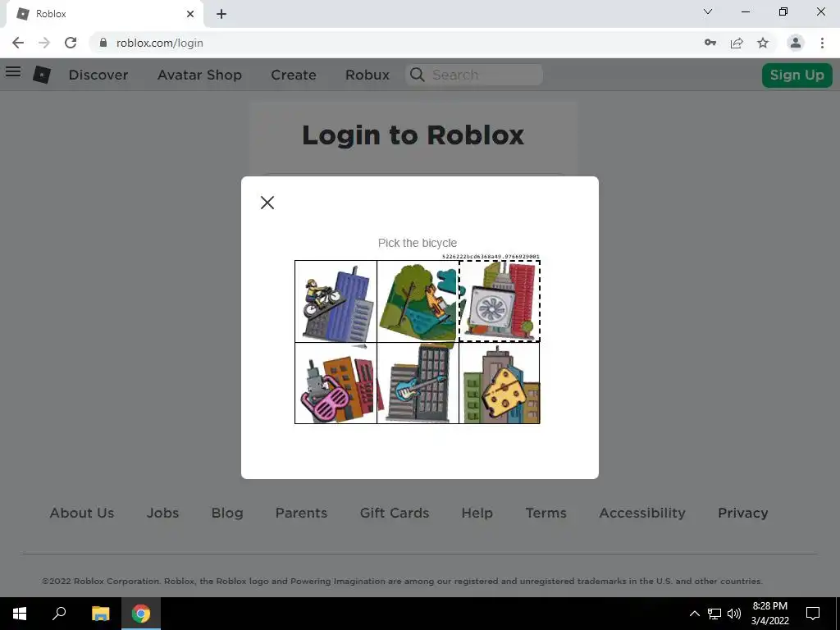Share this page icon

[x=737, y=43]
